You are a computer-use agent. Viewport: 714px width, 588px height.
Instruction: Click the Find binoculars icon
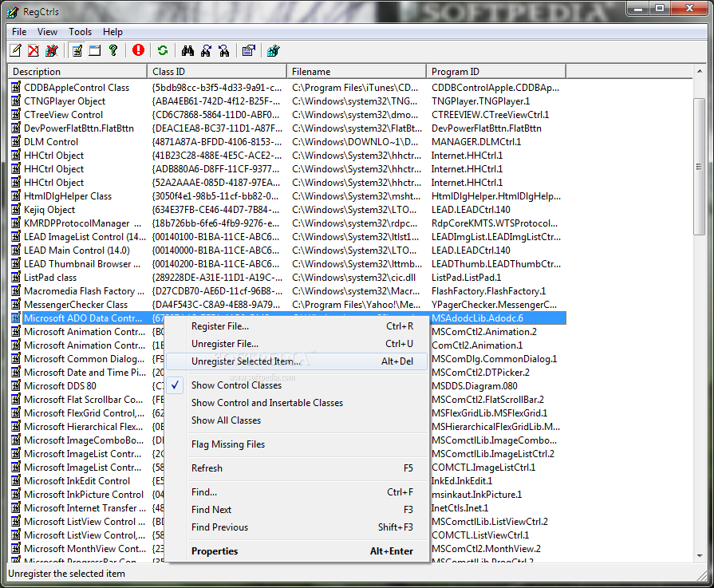[187, 50]
